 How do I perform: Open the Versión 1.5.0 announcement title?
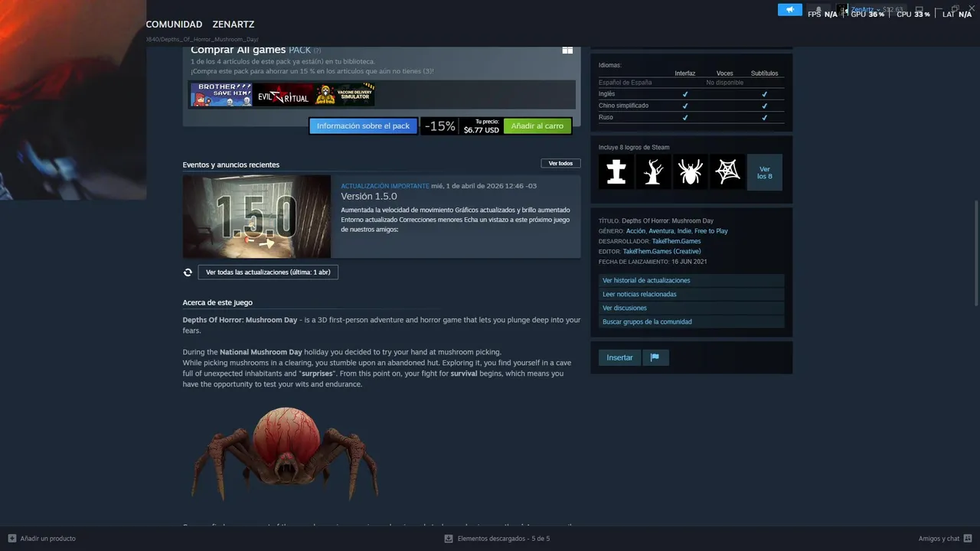point(369,197)
